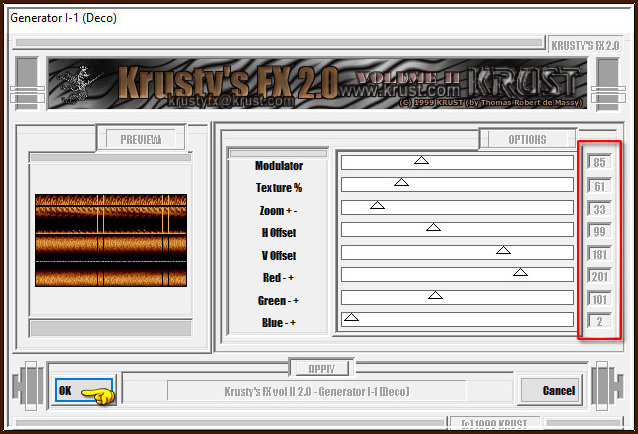Select the H Offset value field showing 99
Image resolution: width=638 pixels, height=434 pixels.
[599, 231]
